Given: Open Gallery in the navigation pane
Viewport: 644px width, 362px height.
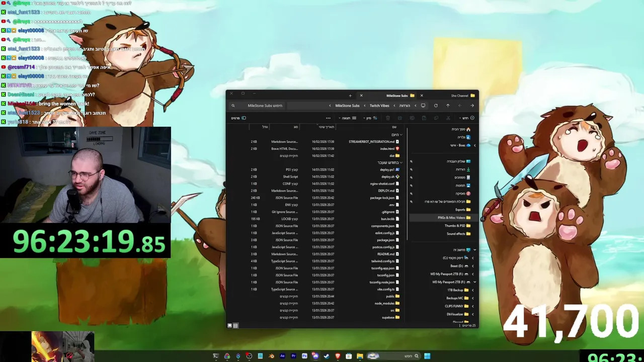Looking at the screenshot, I should click(x=463, y=137).
